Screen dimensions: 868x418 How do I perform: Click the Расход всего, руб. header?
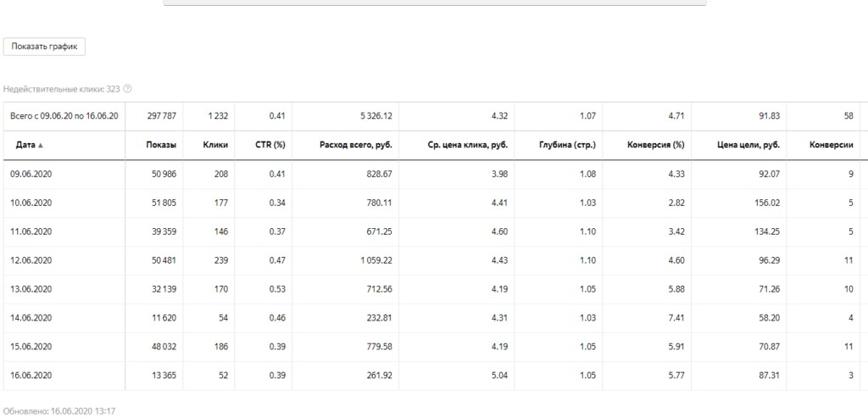click(x=355, y=145)
